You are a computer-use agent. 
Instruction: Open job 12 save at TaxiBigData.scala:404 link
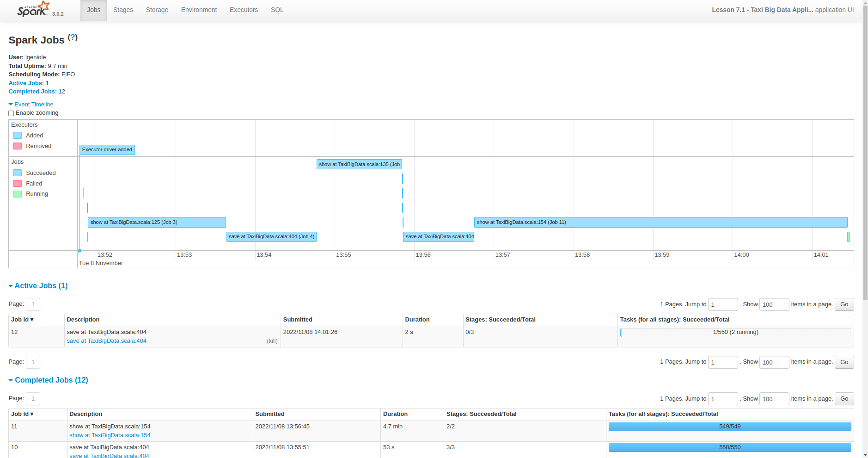[x=107, y=341]
